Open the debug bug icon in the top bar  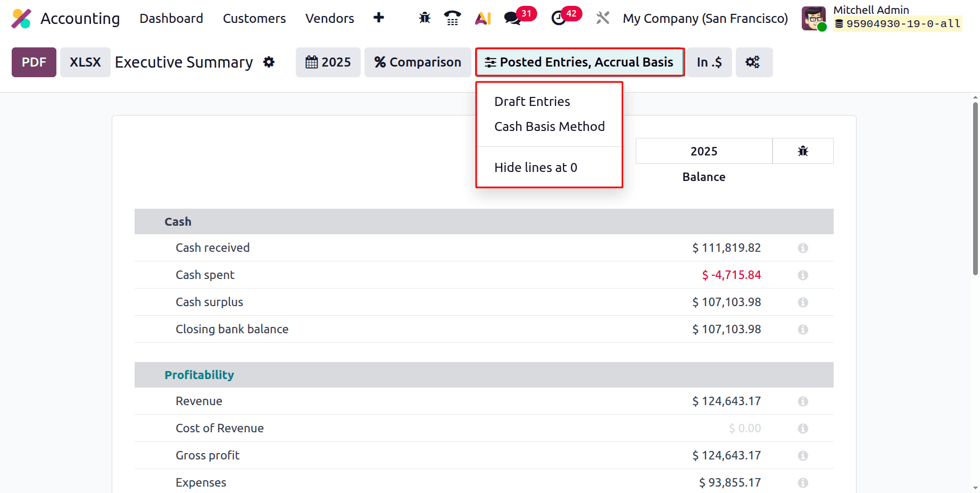424,18
